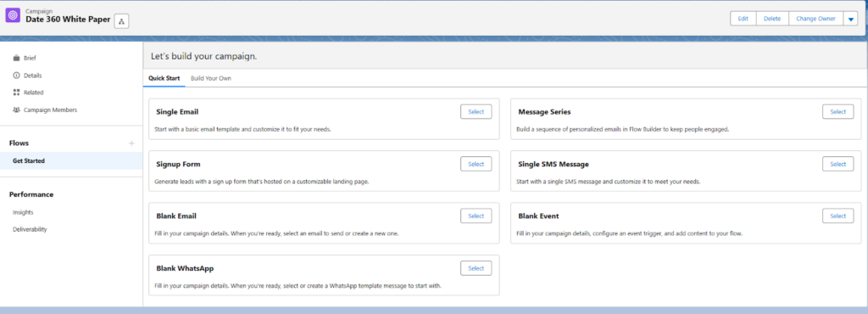Screen dimensions: 868x314
Task: Expand more actions dropdown arrow beside Change Owner
Action: point(851,19)
